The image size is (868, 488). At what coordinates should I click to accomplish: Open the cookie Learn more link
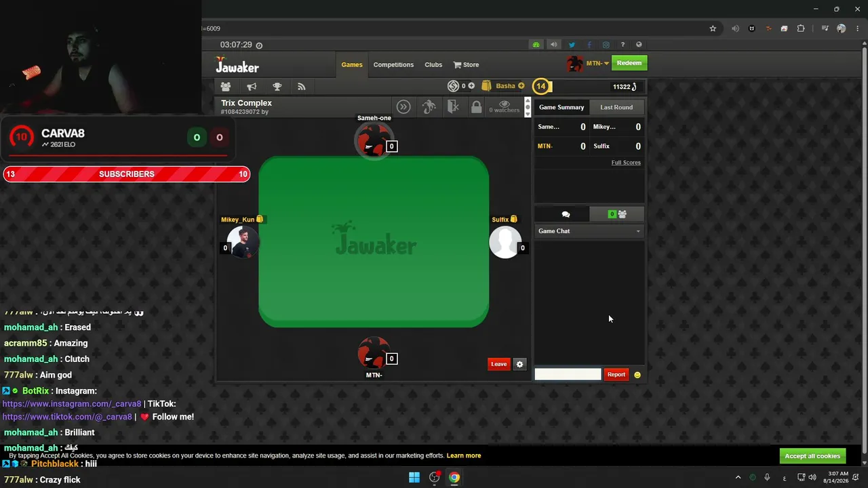464,456
